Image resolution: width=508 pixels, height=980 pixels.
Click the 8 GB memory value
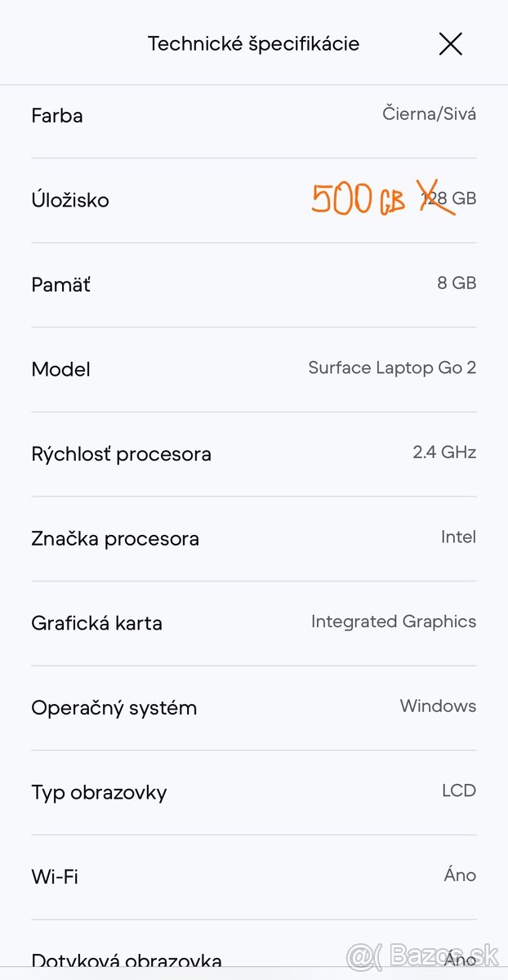[457, 283]
